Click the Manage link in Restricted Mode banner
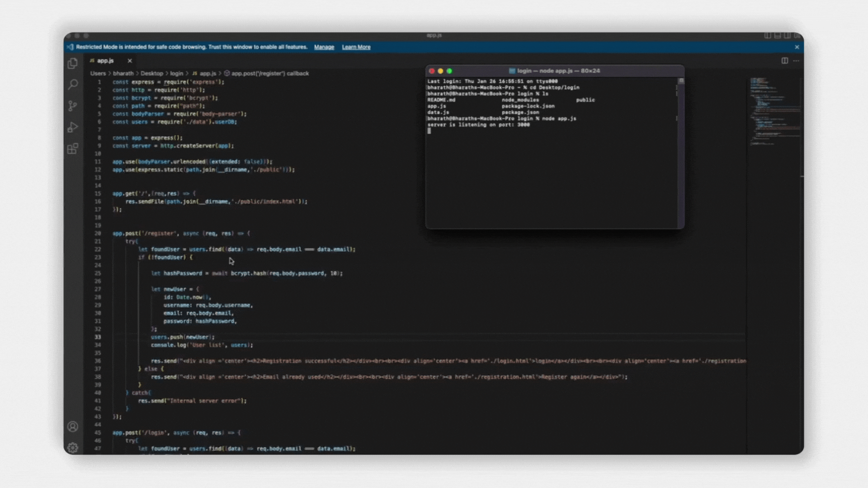This screenshot has height=488, width=868. click(x=324, y=47)
